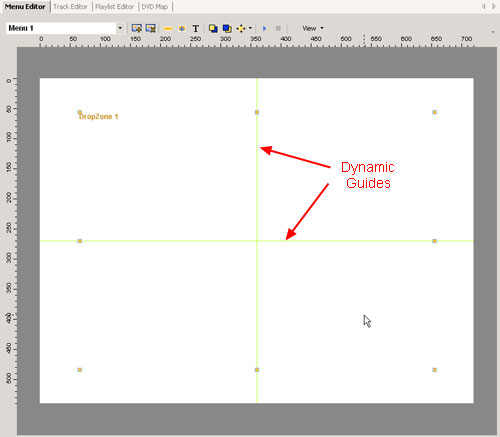The height and width of the screenshot is (437, 500).
Task: Switch to the Track Editor tab
Action: coord(70,6)
